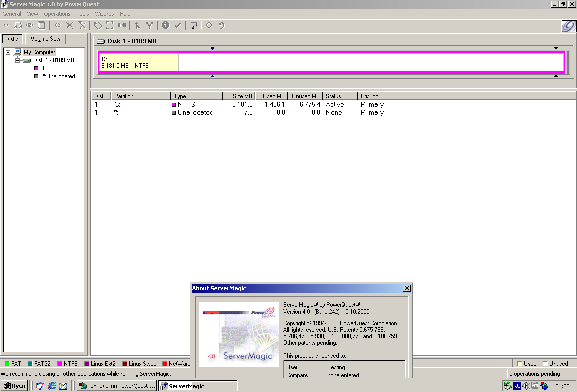This screenshot has width=577, height=392.
Task: Click the Info 'i' toolbar icon
Action: pos(165,25)
